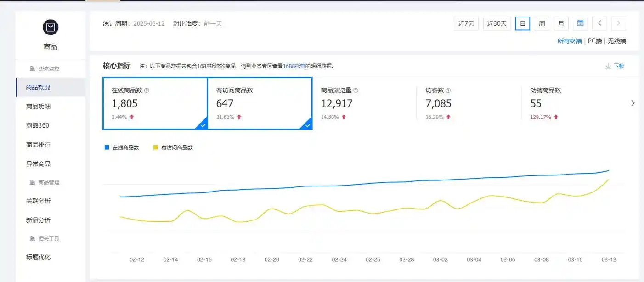
Task: Click the left arrow for previous date
Action: pyautogui.click(x=599, y=23)
